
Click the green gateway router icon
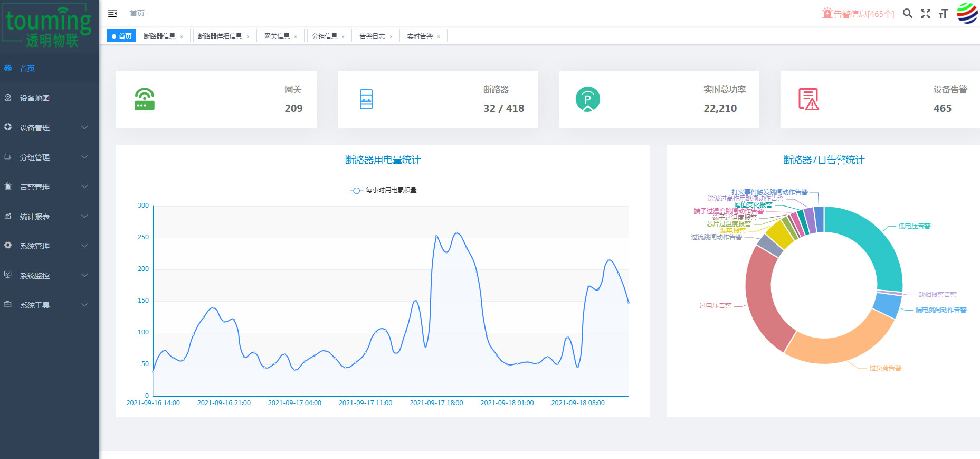click(x=144, y=99)
